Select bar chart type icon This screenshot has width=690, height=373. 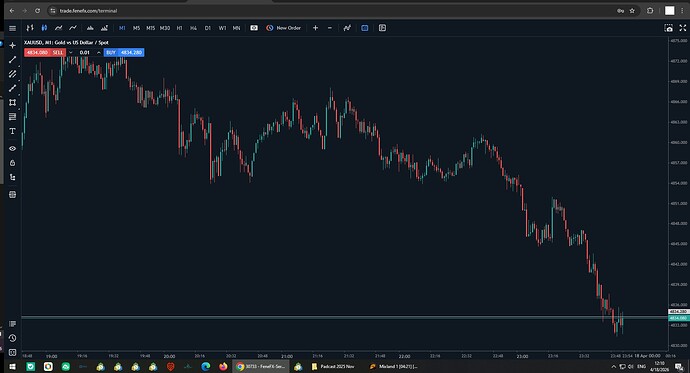(30, 28)
